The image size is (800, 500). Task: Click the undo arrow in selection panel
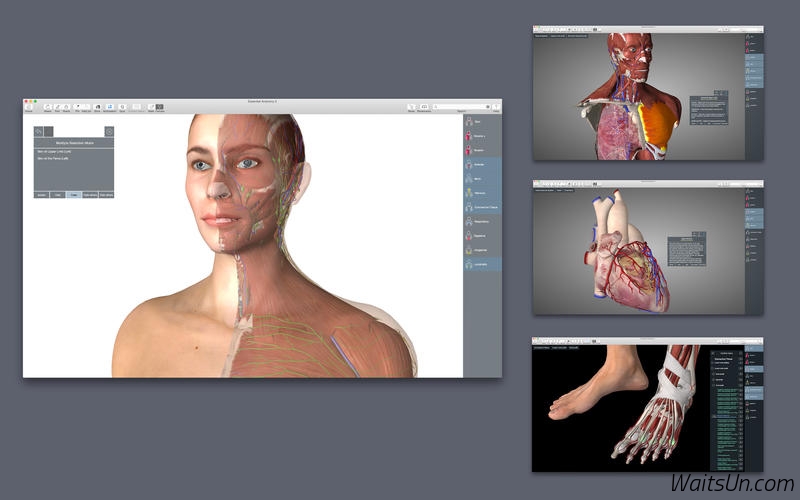[x=38, y=132]
